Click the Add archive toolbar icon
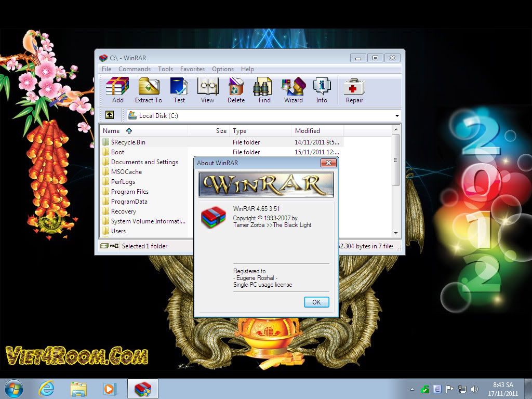Image resolution: width=532 pixels, height=399 pixels. (x=117, y=86)
